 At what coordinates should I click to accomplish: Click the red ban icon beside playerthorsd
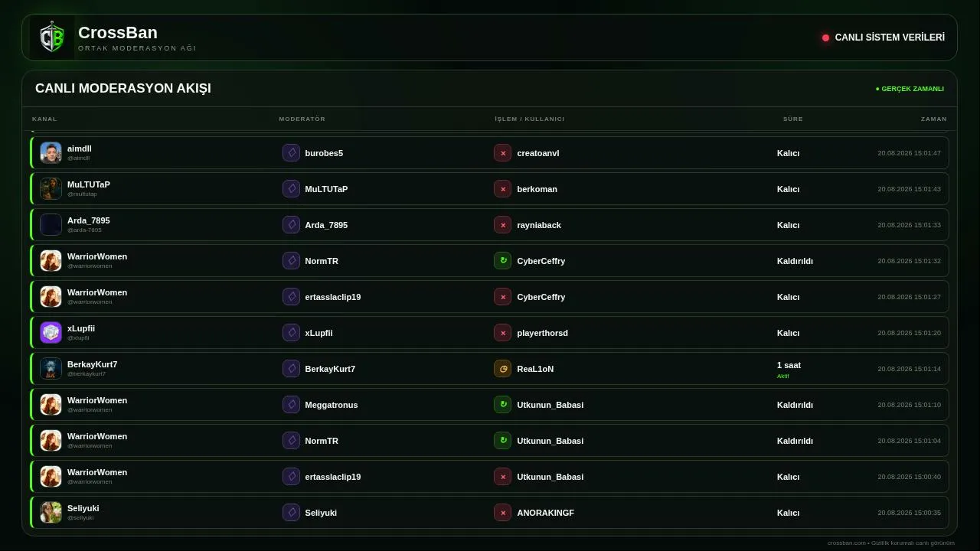[x=502, y=333]
